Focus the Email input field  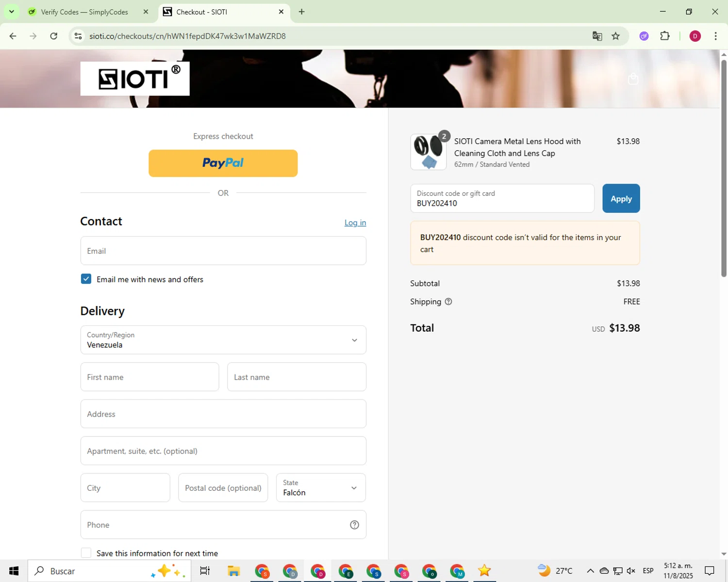[223, 251]
